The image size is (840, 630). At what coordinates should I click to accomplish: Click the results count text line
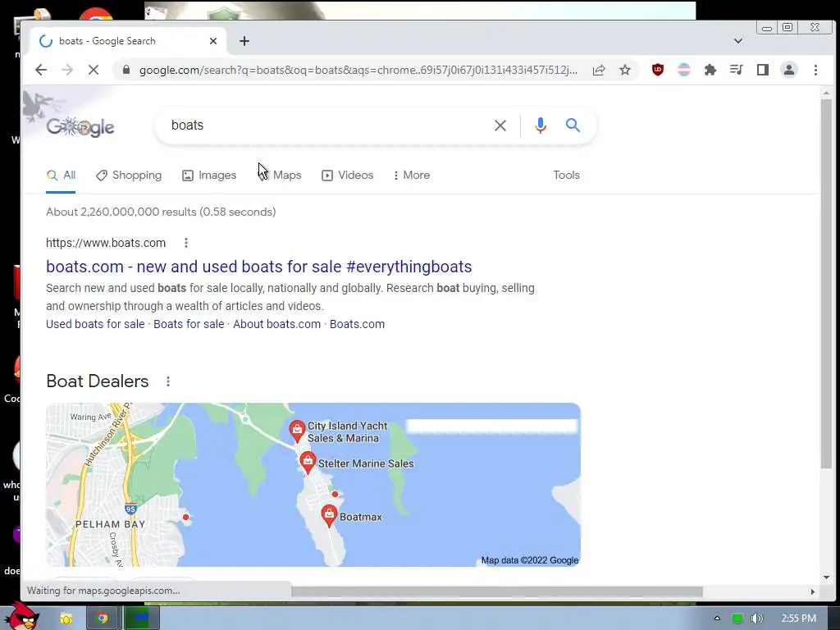point(161,212)
